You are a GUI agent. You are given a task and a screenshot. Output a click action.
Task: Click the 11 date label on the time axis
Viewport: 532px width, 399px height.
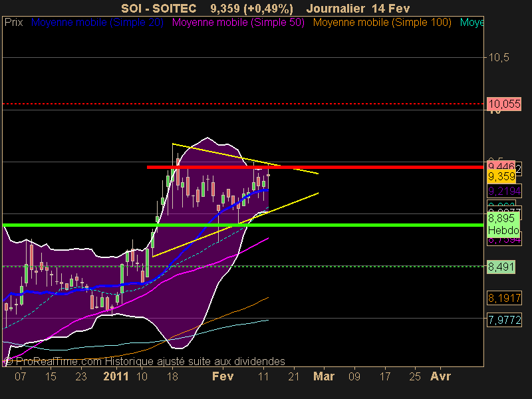point(263,376)
